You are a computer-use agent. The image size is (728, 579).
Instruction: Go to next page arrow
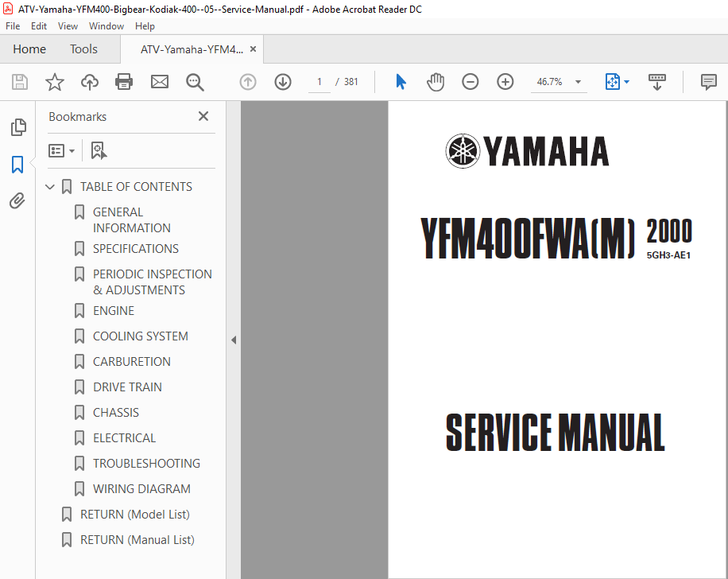tap(283, 82)
